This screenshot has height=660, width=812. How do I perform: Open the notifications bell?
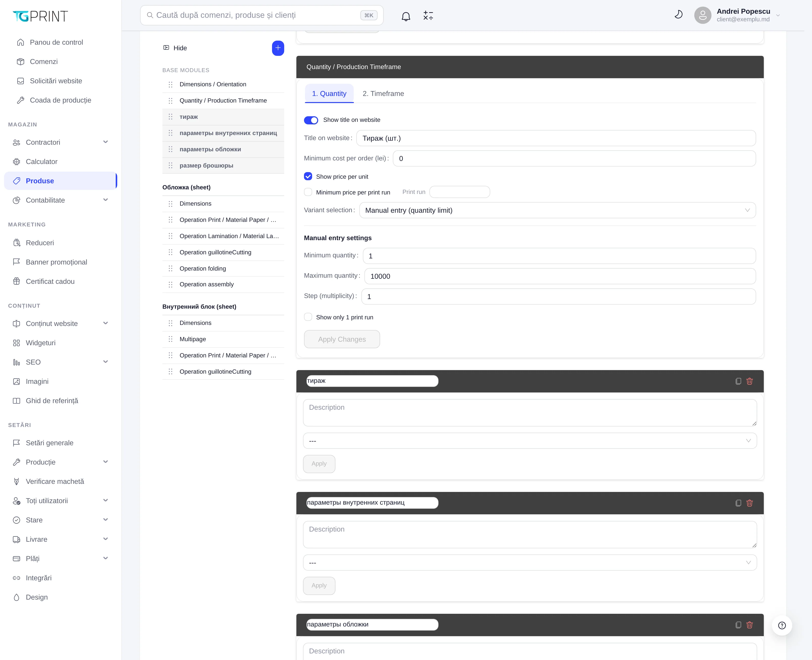click(x=406, y=16)
